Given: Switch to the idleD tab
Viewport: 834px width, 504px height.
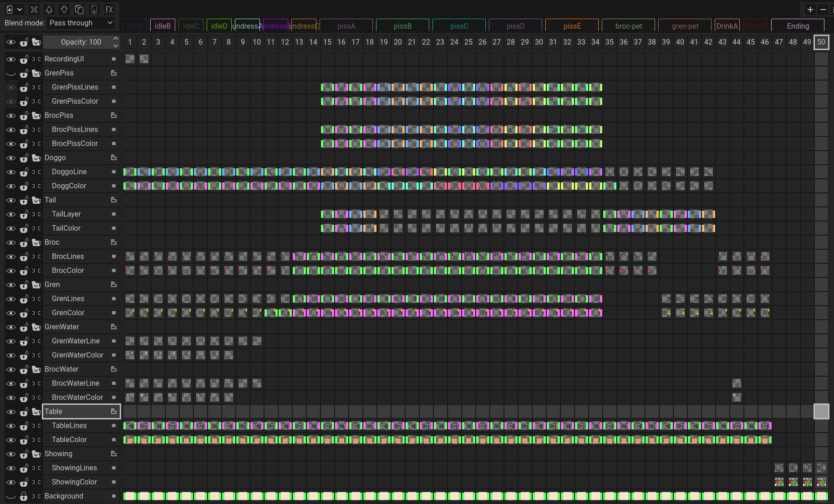Looking at the screenshot, I should (x=219, y=26).
